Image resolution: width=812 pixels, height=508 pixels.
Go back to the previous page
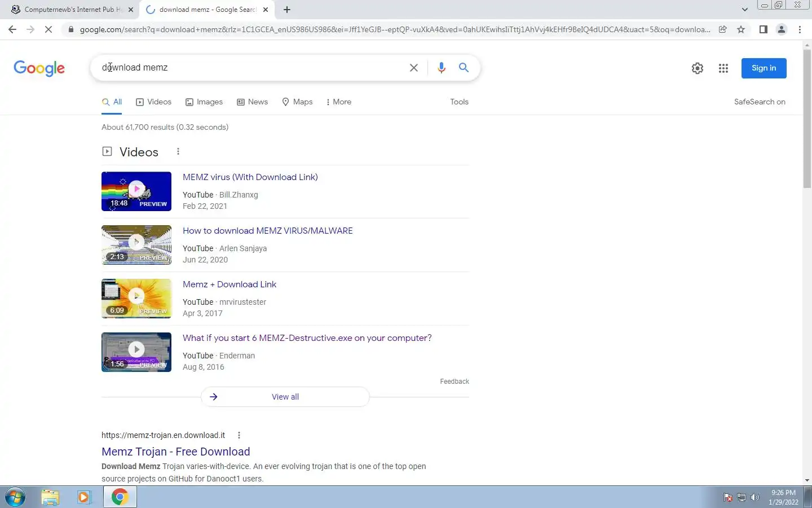click(12, 29)
